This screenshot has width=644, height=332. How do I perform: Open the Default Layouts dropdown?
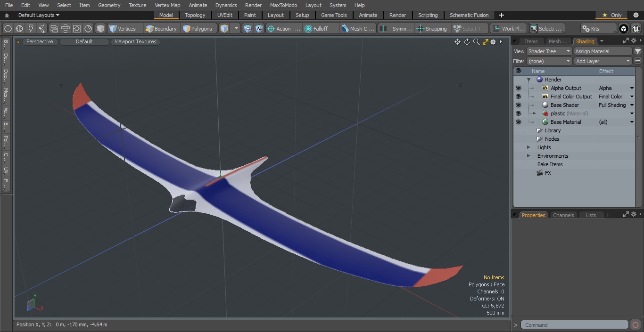tap(39, 15)
